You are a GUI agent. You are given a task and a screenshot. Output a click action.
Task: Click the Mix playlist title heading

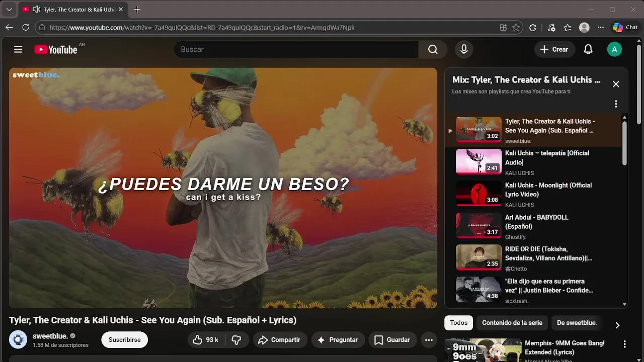tap(526, 79)
